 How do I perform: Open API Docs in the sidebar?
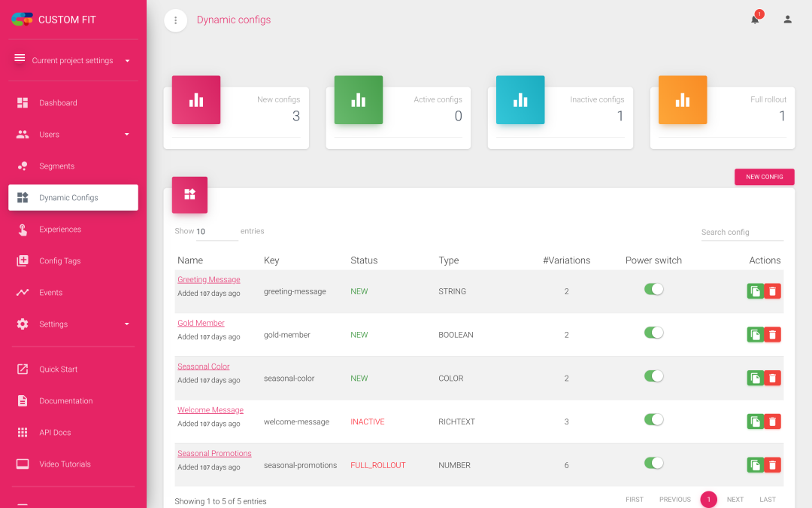pos(73,432)
